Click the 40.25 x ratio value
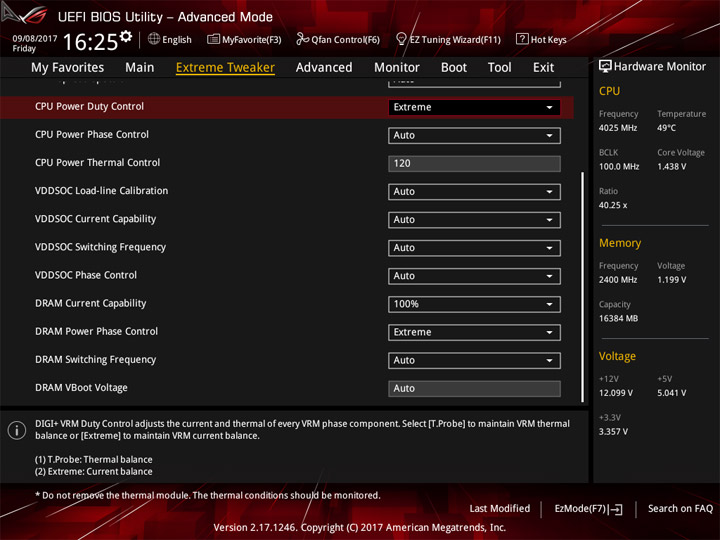This screenshot has height=540, width=720. coord(613,205)
